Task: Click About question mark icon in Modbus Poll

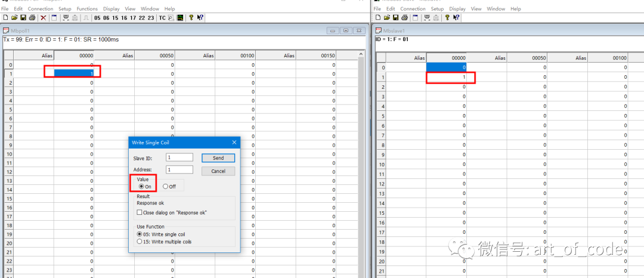Action: pos(191,18)
